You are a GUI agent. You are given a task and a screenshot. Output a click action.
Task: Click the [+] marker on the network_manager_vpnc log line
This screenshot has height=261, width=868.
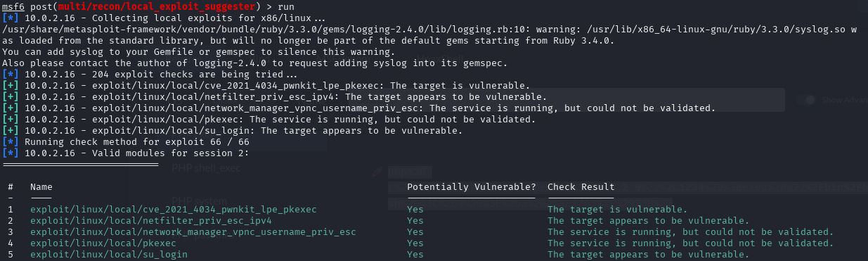click(11, 108)
